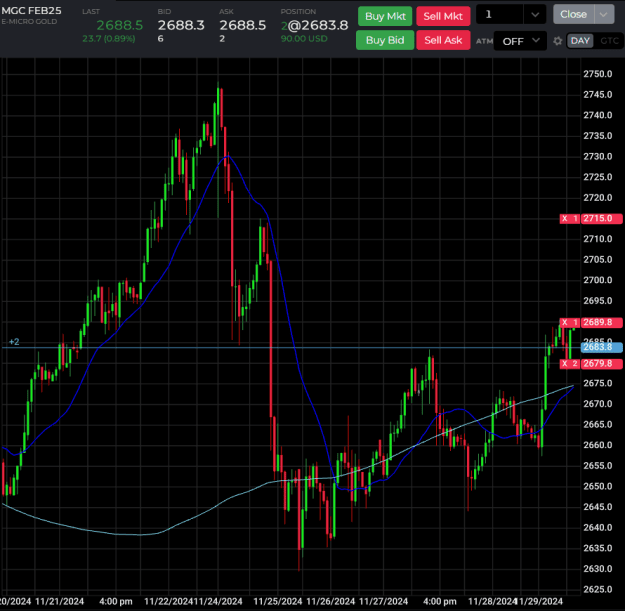Click the position value 2@2683.8

(314, 25)
